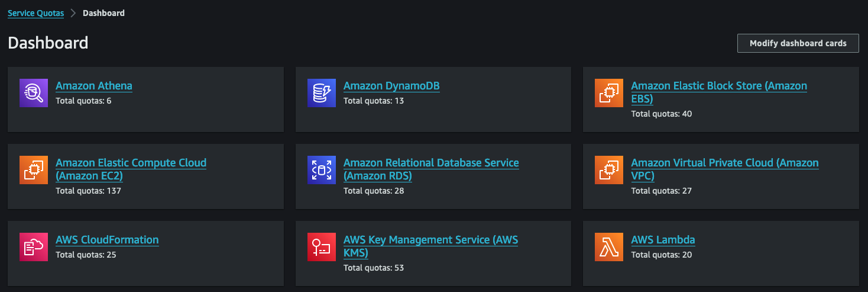Open the AWS CloudFormation link
Screen dimensions: 868x292
(x=107, y=240)
